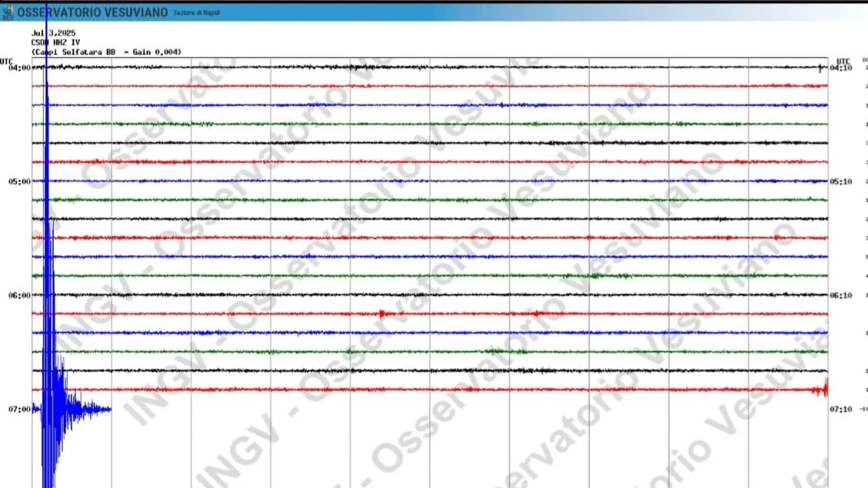Select the 'Jul 3,2025' date label
The image size is (868, 488).
pyautogui.click(x=53, y=33)
